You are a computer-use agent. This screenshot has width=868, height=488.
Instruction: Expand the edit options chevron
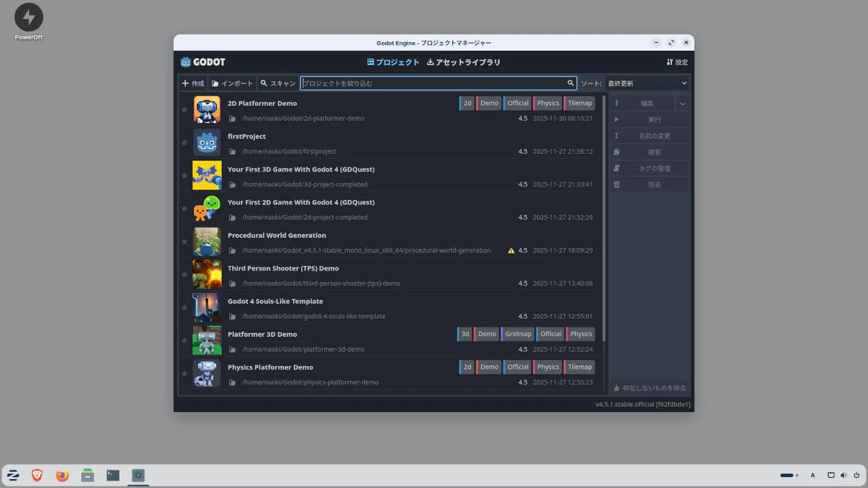(682, 103)
